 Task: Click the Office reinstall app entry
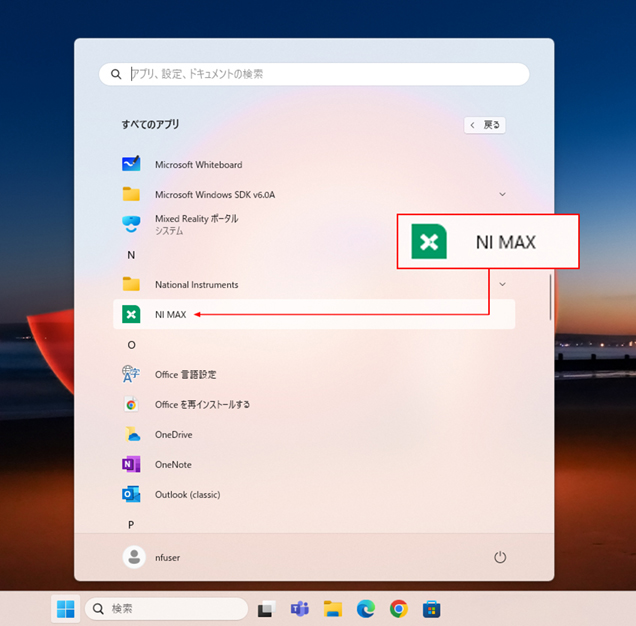202,405
